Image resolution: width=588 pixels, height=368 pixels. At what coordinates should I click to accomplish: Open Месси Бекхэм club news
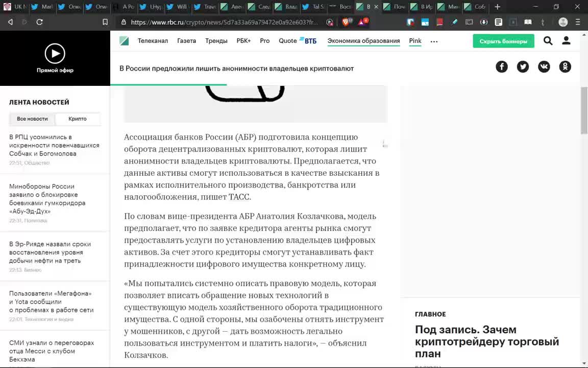(x=52, y=351)
